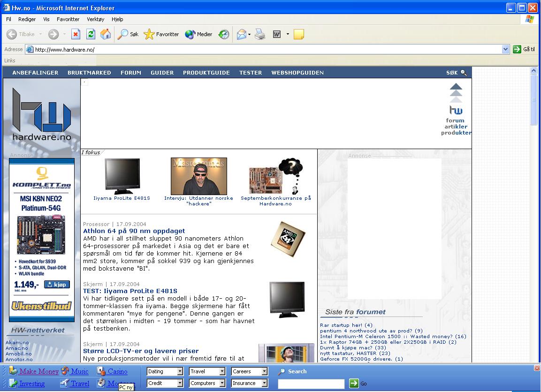Click the magnifier icon beside SØK
The image size is (541, 392).
(464, 73)
